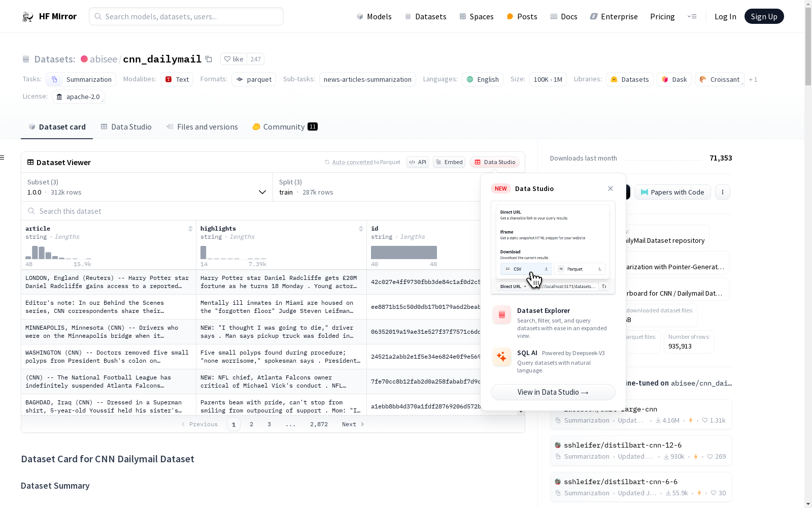812x508 pixels.
Task: Open the Community tab
Action: pyautogui.click(x=285, y=127)
